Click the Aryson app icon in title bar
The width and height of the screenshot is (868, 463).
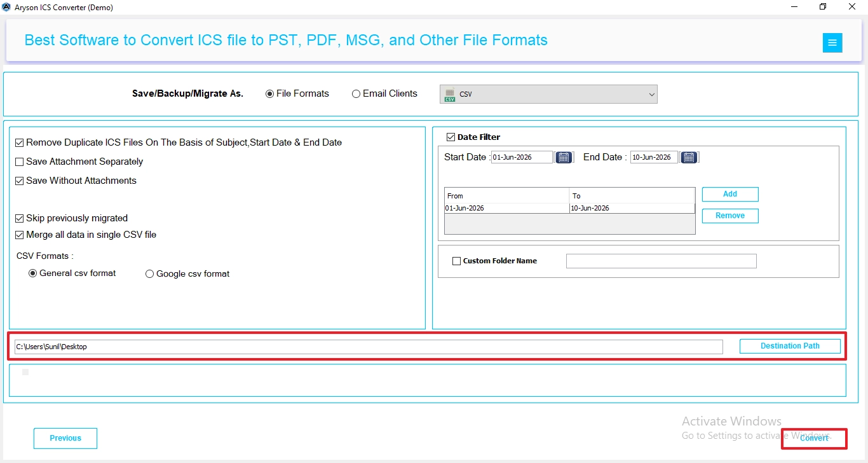(6, 7)
